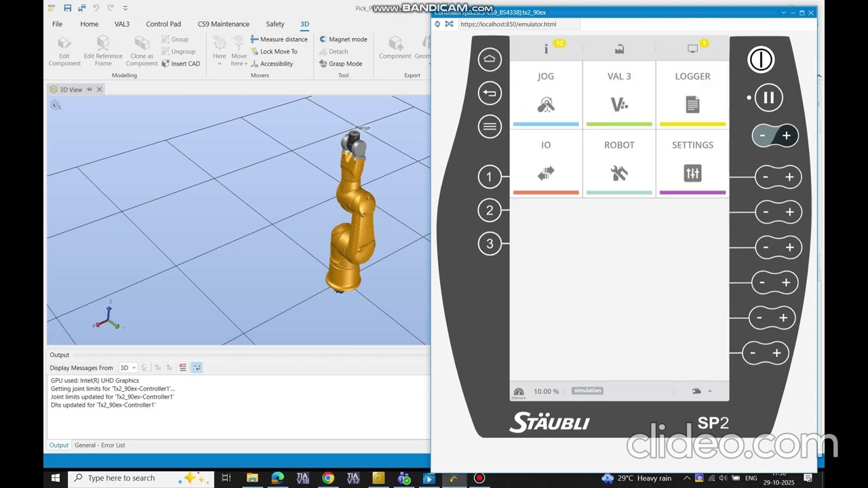The height and width of the screenshot is (488, 868).
Task: Click the clear messages icon in Output panel
Action: 182,367
